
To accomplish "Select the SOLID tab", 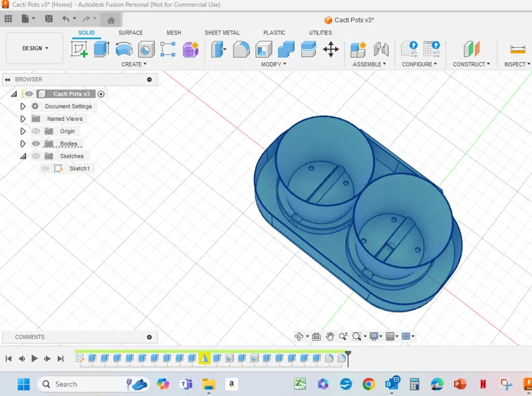I will pos(86,33).
